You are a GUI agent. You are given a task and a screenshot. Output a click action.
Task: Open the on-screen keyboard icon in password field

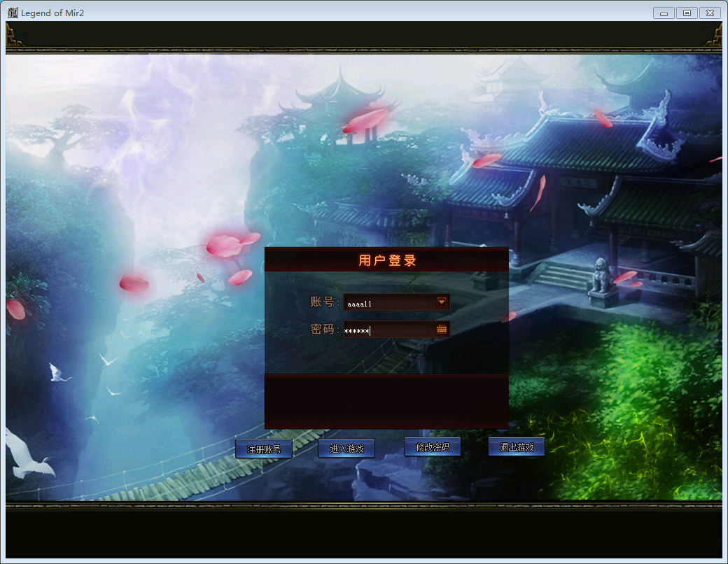(442, 329)
